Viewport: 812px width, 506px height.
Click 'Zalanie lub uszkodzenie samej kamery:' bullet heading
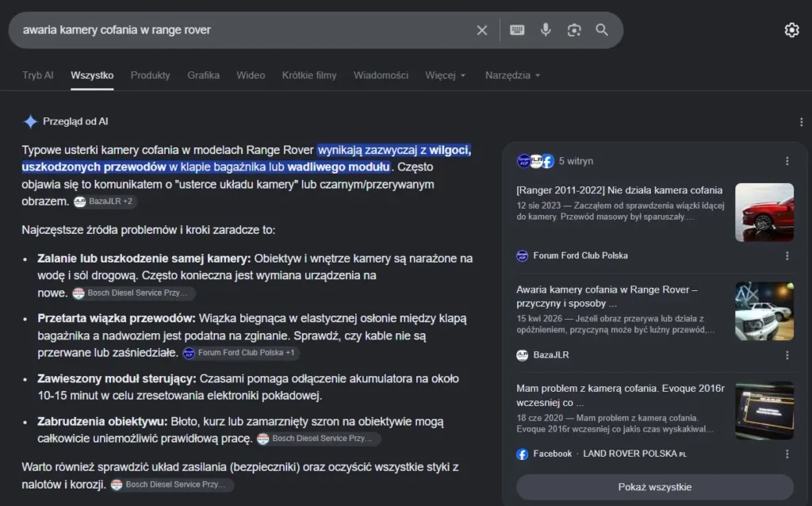(144, 259)
